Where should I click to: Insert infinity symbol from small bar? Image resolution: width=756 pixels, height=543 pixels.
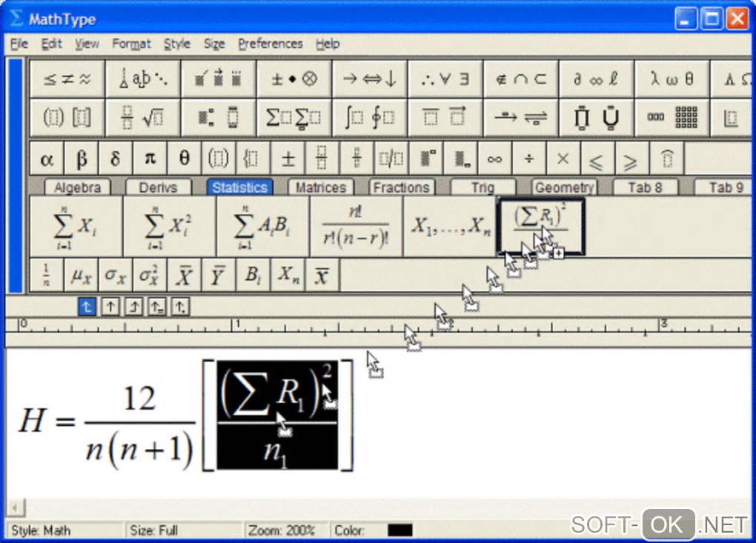(x=494, y=158)
